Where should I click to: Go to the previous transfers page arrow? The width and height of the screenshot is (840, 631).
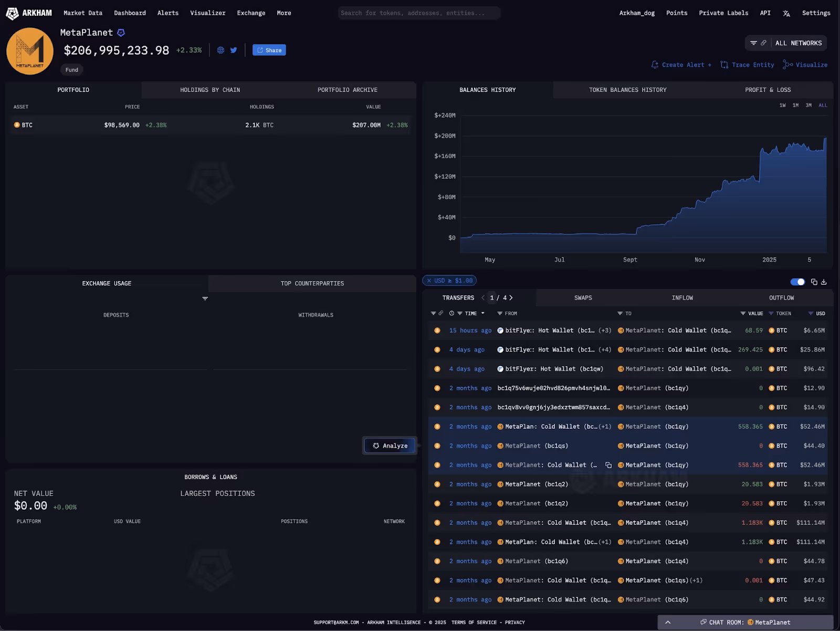tap(483, 298)
